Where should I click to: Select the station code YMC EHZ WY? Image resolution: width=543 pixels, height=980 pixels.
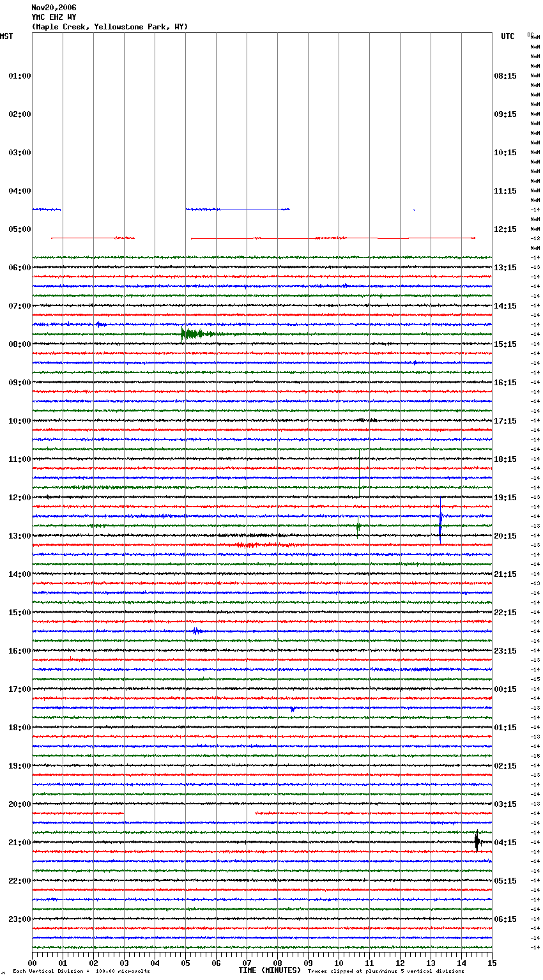click(x=54, y=17)
